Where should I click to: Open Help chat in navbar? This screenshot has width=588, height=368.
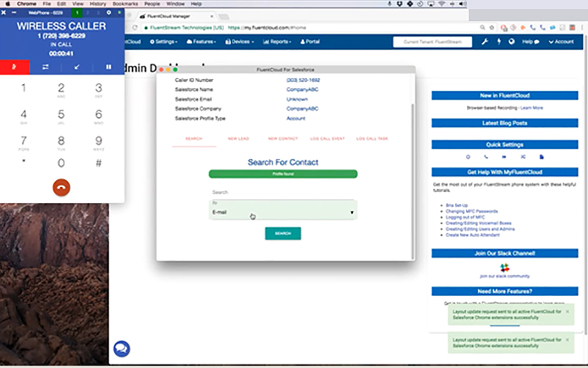pos(531,41)
